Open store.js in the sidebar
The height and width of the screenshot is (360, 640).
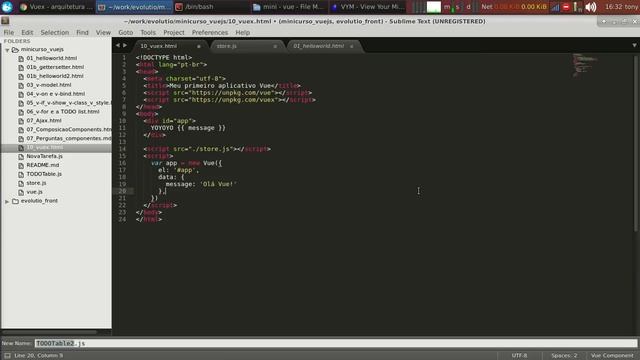(36, 183)
